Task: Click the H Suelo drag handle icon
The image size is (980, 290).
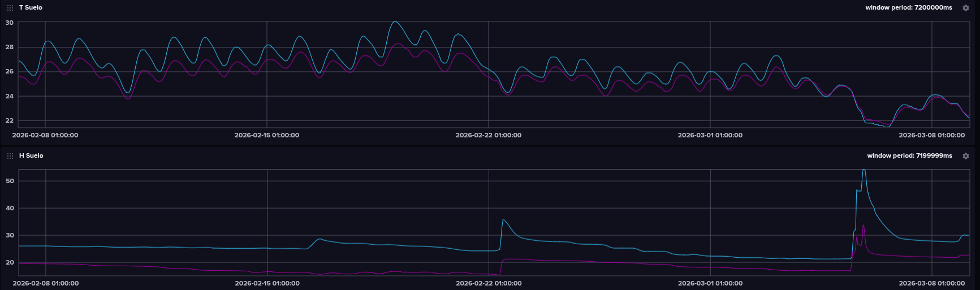Action: click(x=10, y=156)
